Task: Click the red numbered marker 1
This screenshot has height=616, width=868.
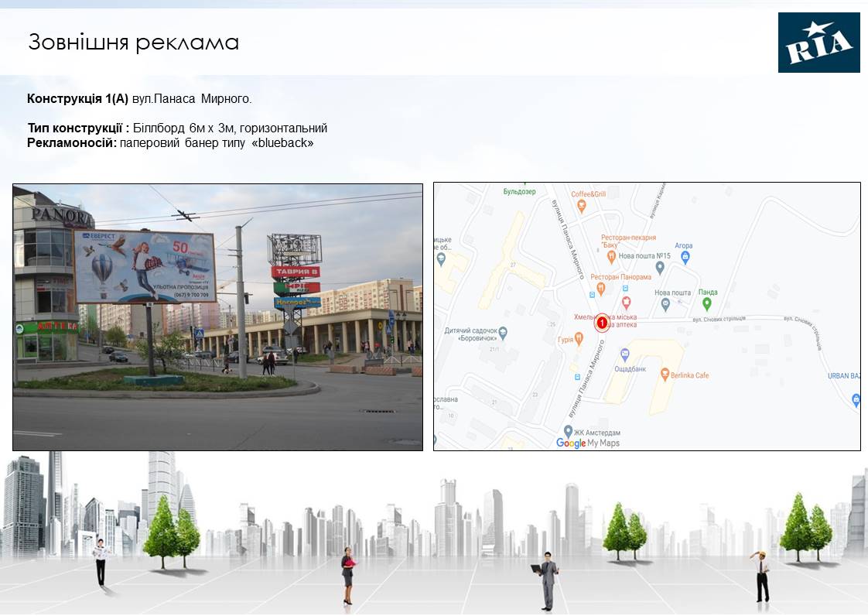Action: tap(602, 323)
